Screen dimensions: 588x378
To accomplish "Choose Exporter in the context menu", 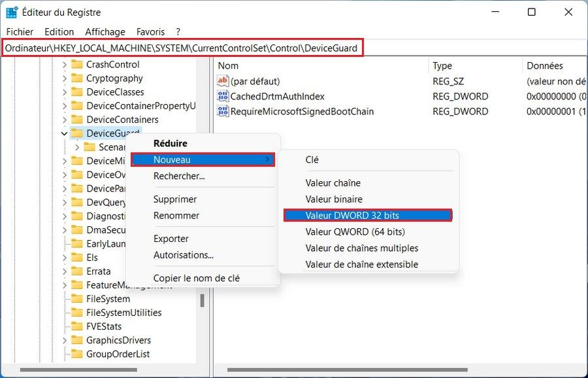I will point(203,238).
